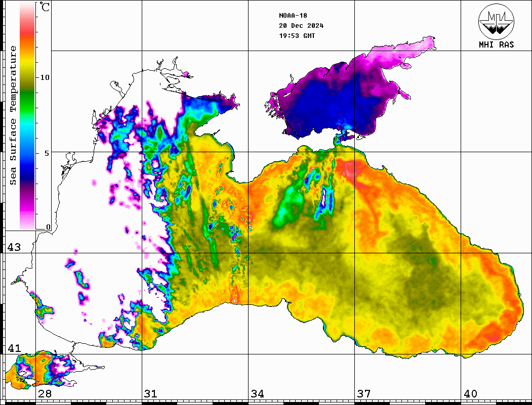Click latitude label '43'
The width and height of the screenshot is (532, 405).
[14, 247]
